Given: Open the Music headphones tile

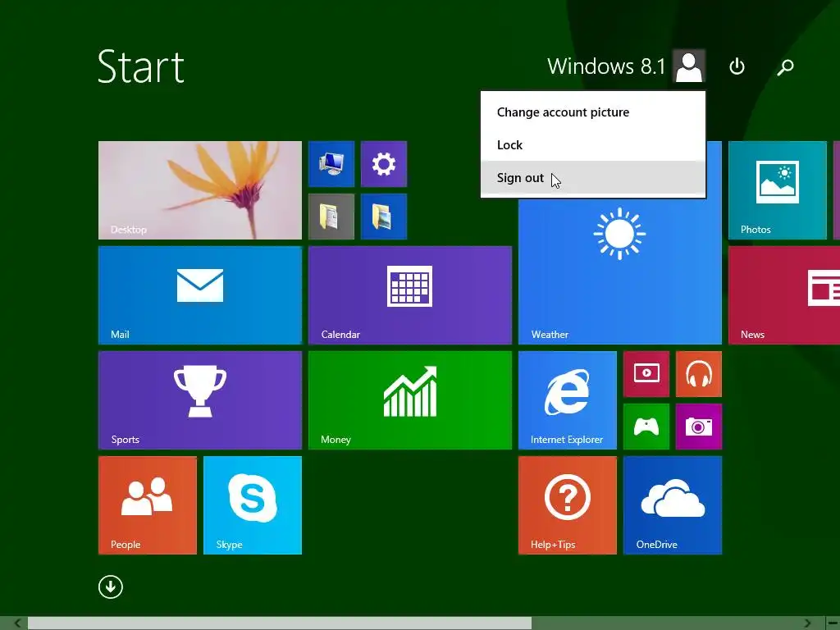Looking at the screenshot, I should (x=699, y=374).
